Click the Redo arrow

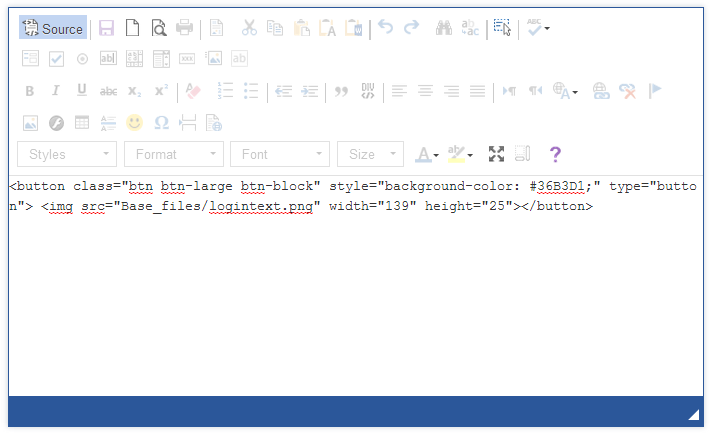[412, 28]
